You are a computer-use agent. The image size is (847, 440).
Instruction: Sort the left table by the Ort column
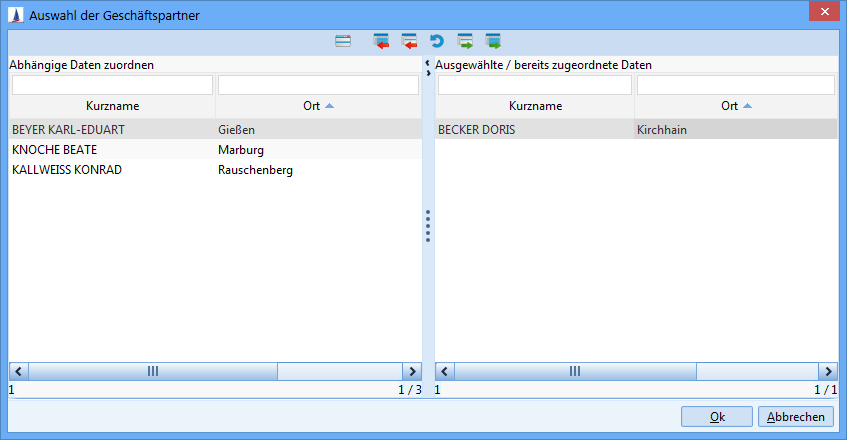click(x=318, y=105)
